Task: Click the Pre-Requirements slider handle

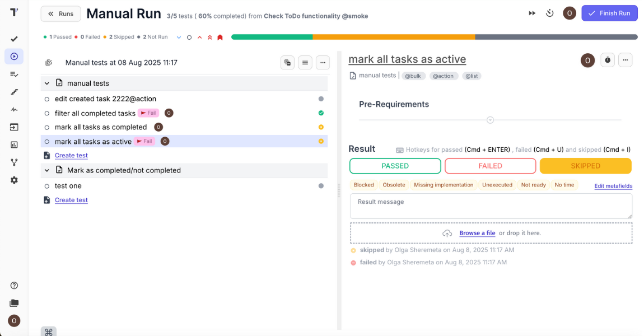Action: pyautogui.click(x=490, y=119)
